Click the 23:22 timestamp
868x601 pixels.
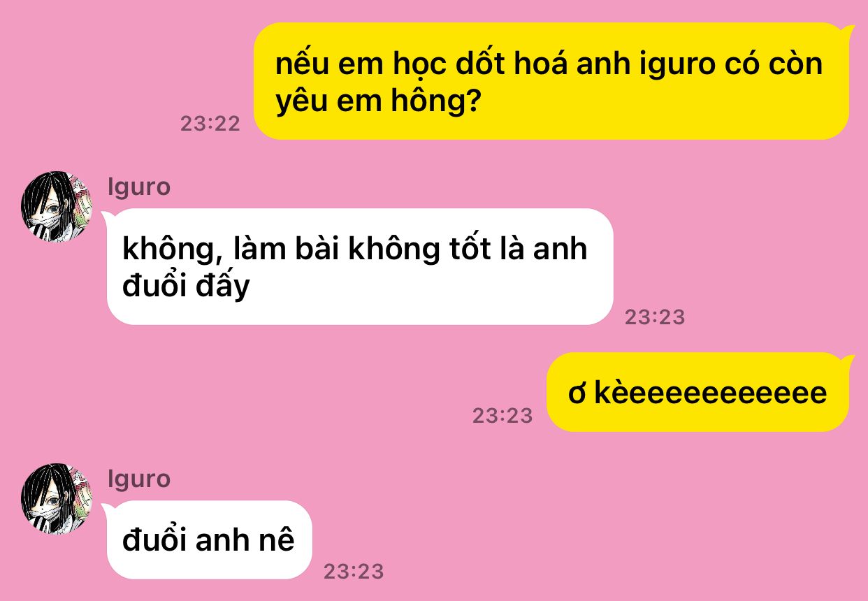(210, 124)
